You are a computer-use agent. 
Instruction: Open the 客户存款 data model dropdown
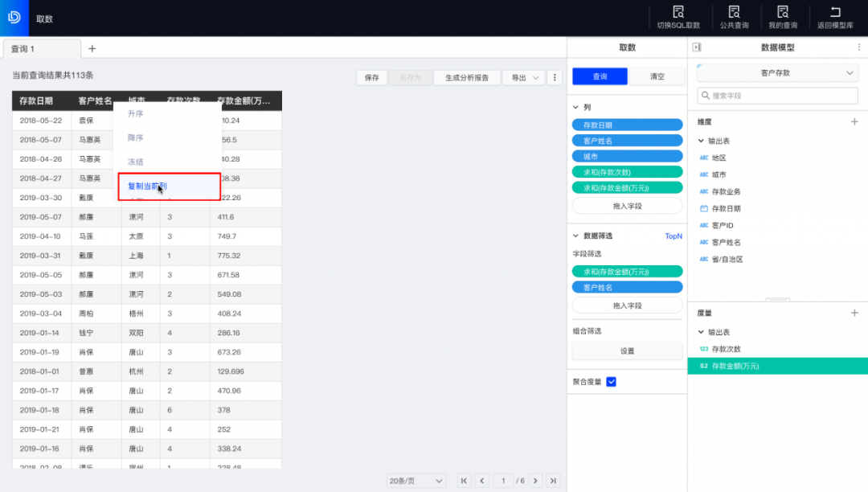pyautogui.click(x=776, y=73)
